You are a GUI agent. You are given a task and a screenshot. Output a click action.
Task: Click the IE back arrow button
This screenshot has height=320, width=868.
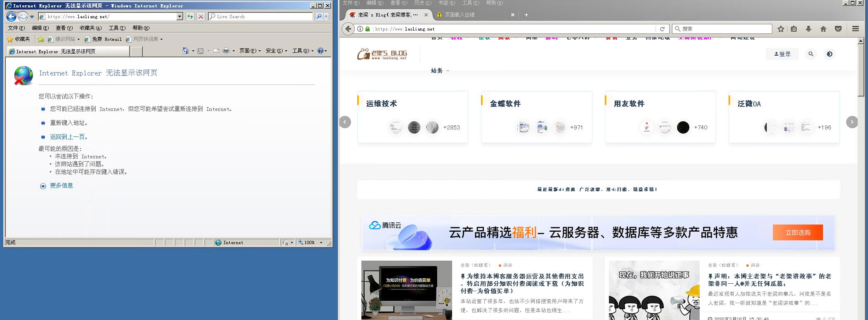pyautogui.click(x=12, y=16)
